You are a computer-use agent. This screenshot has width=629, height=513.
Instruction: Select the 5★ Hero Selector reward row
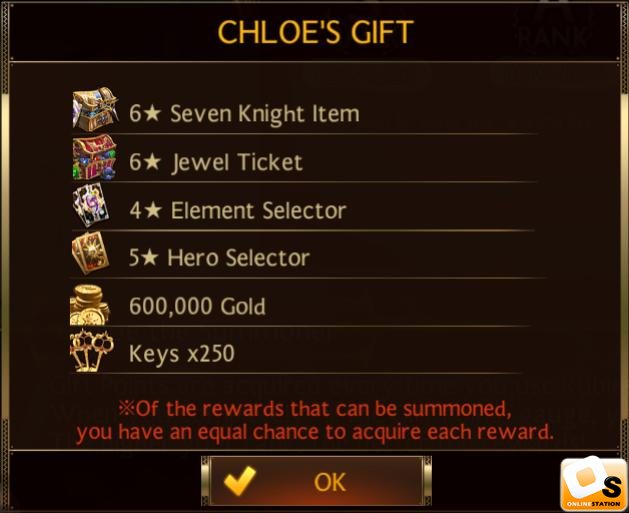click(307, 254)
